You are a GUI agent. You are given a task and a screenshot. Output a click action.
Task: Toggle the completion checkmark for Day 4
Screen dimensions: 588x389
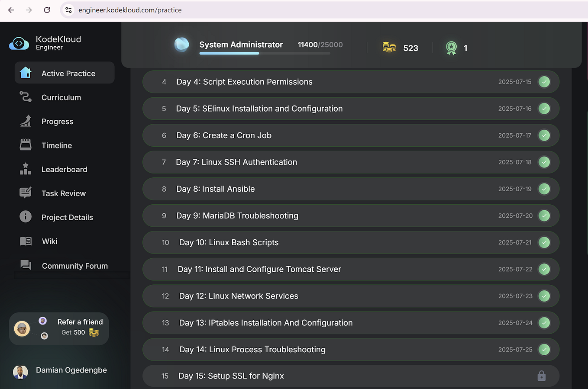pos(544,81)
